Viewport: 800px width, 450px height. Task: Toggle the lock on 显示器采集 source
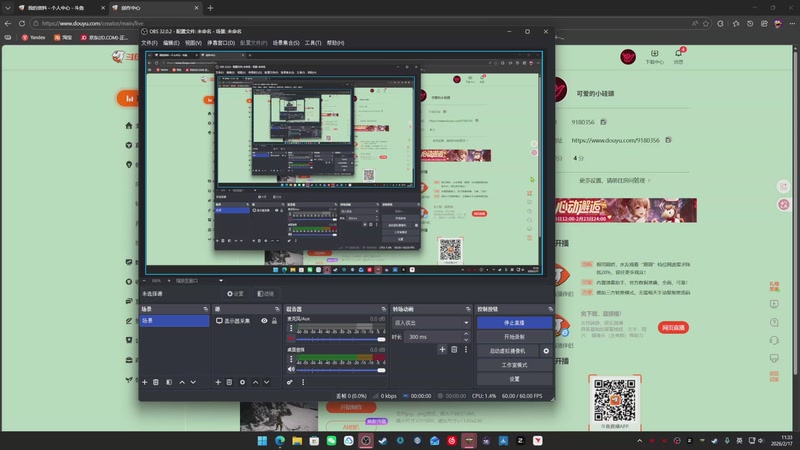[x=274, y=321]
